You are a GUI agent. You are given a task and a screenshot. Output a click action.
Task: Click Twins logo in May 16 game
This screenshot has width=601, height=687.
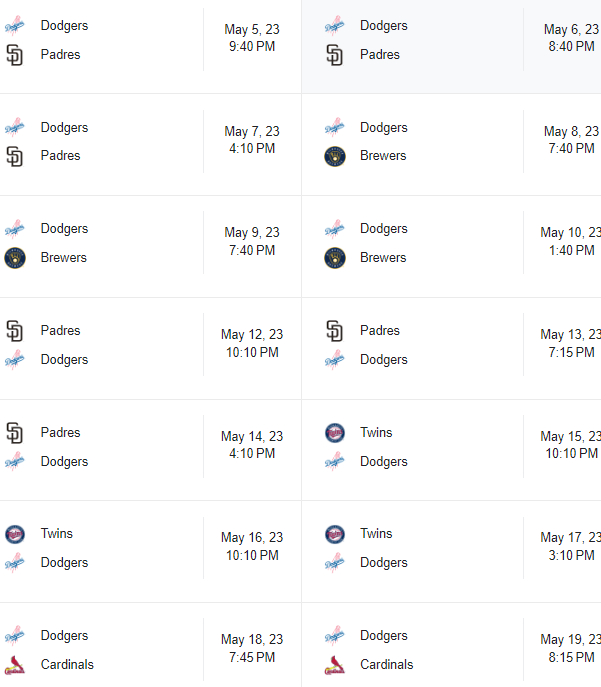14,534
